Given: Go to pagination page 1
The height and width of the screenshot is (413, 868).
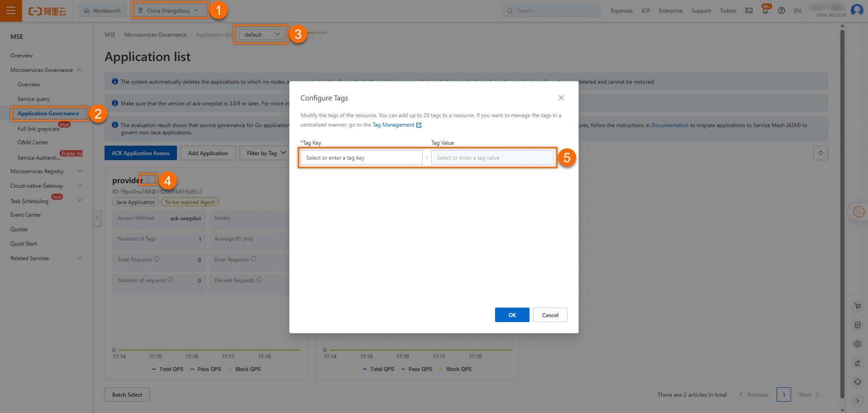Looking at the screenshot, I should point(784,394).
